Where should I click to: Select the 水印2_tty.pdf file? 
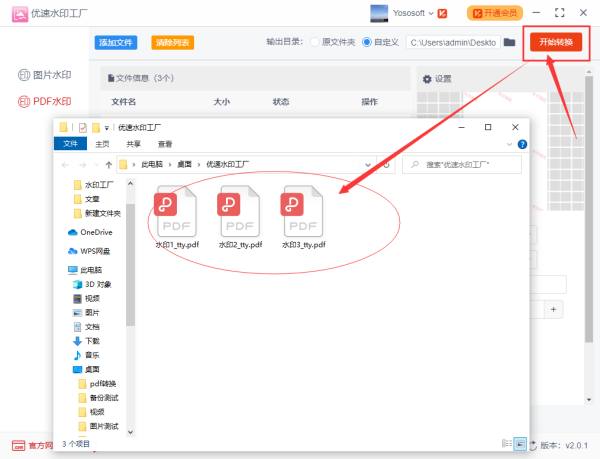click(240, 217)
